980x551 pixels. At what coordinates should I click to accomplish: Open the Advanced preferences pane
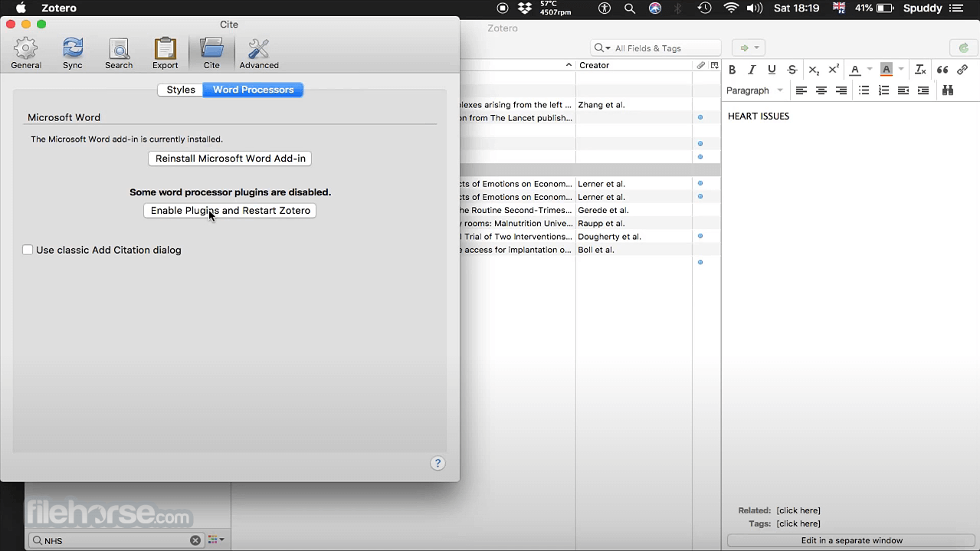click(x=259, y=54)
